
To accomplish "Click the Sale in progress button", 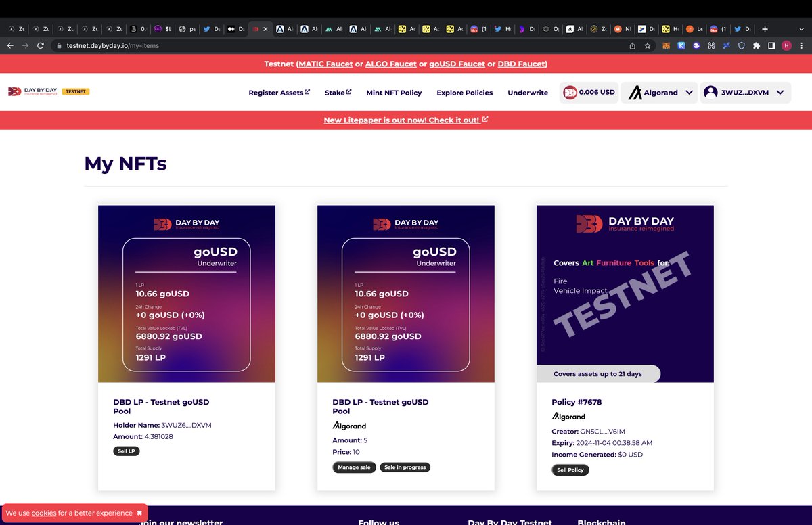I will click(x=405, y=467).
